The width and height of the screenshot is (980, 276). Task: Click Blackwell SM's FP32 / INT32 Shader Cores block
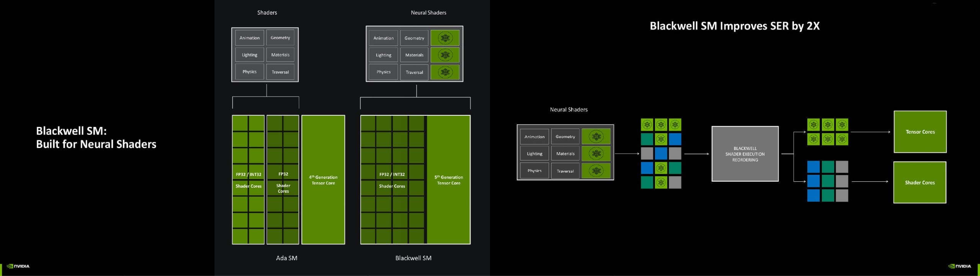coord(392,180)
